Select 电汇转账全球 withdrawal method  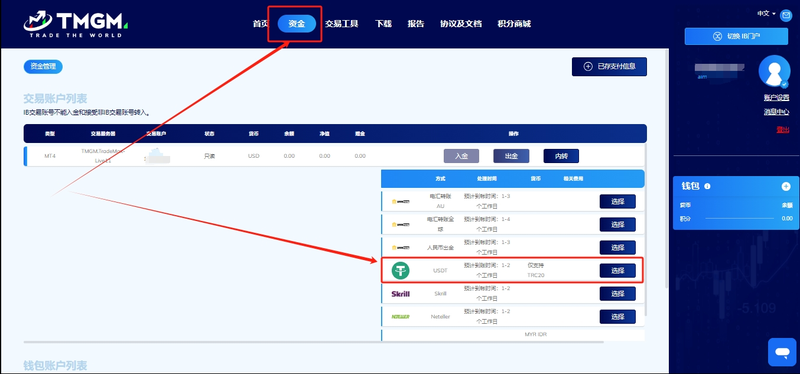coord(617,225)
